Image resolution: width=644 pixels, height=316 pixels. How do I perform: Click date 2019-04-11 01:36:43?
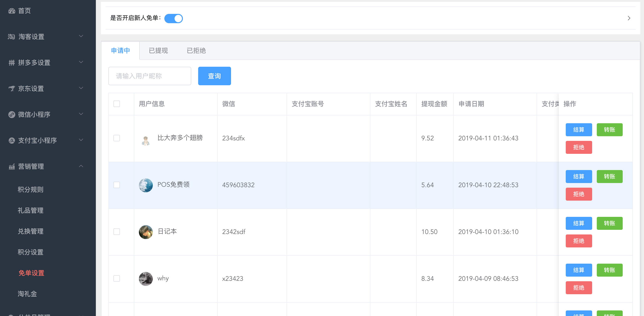(488, 138)
